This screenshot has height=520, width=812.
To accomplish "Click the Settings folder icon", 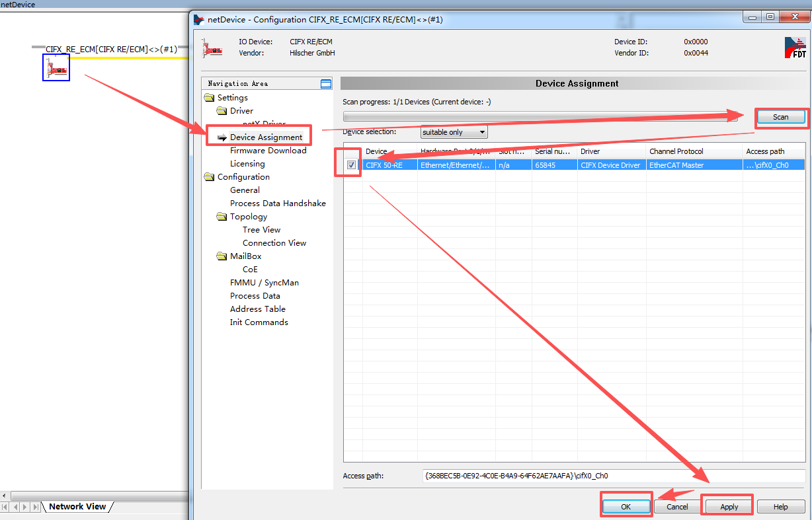I will click(210, 98).
